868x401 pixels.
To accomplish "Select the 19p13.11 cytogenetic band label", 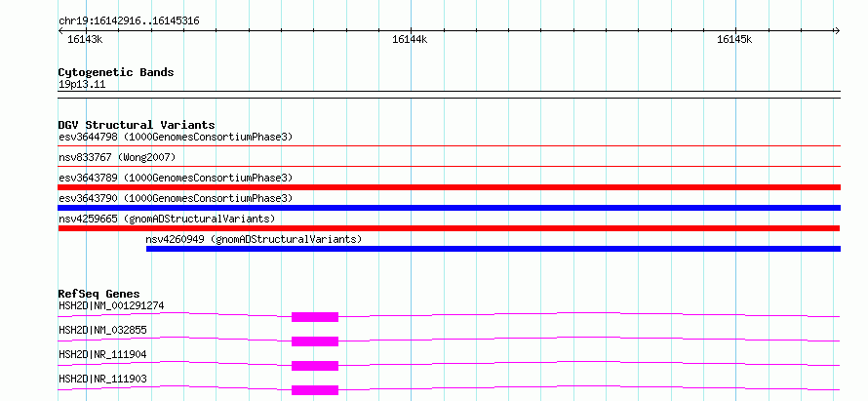I will 82,85.
